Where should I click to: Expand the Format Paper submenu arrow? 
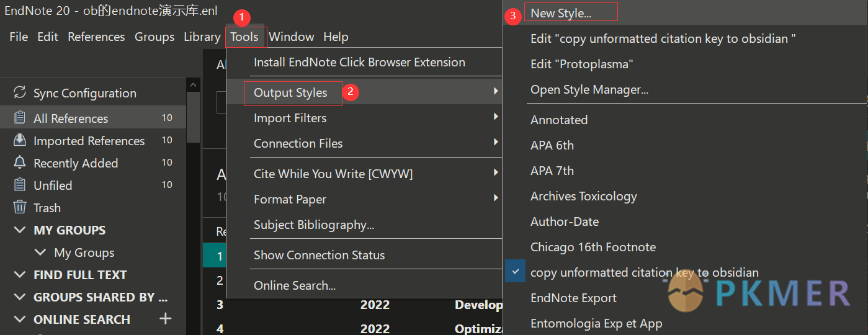[x=496, y=198]
